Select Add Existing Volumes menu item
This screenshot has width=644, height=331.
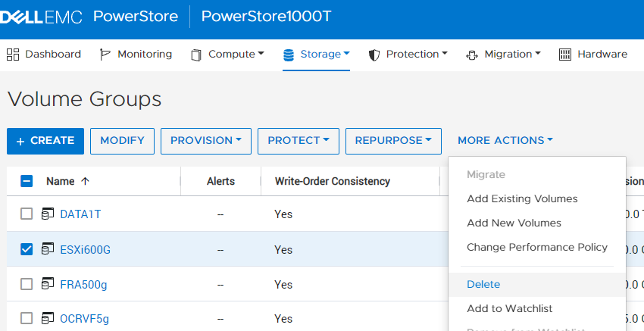pos(522,198)
